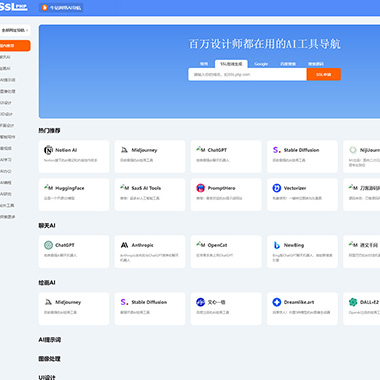Click the NijiJourney circular icon
This screenshot has height=380, width=380.
pos(353,150)
